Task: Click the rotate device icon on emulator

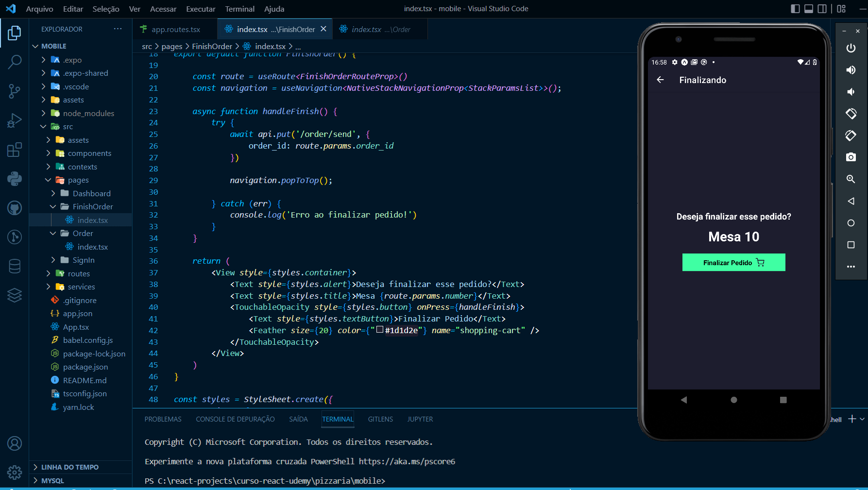Action: pyautogui.click(x=851, y=114)
